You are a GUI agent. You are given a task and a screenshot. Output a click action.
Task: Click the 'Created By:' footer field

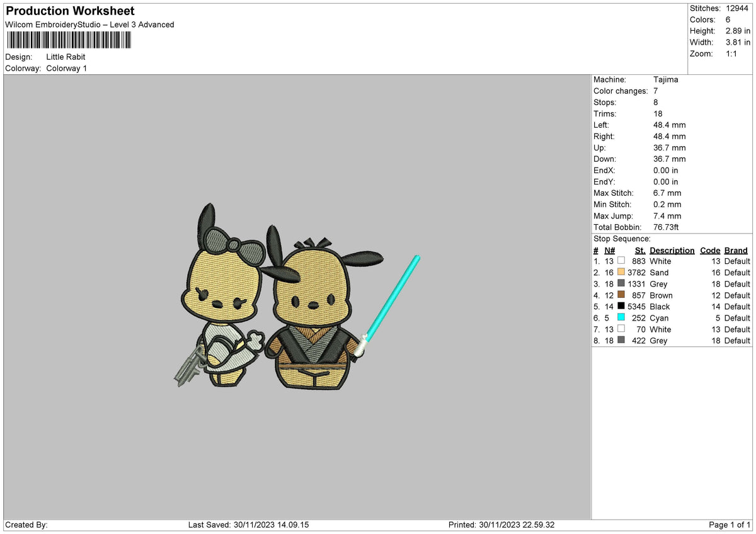26,525
